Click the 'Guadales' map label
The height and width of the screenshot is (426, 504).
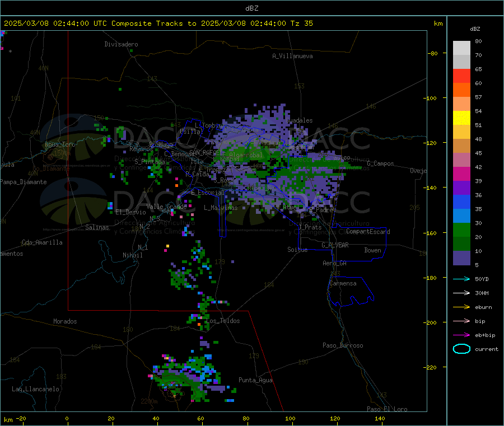[x=299, y=120]
